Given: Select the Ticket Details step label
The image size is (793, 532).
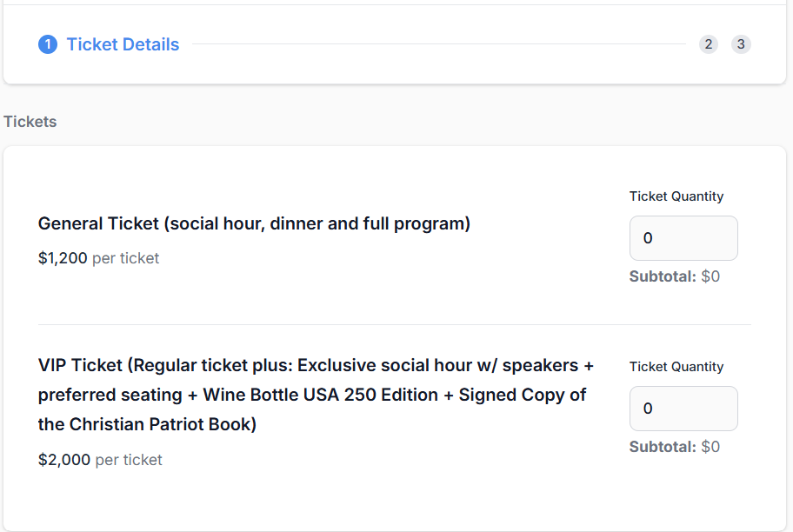Looking at the screenshot, I should point(123,44).
